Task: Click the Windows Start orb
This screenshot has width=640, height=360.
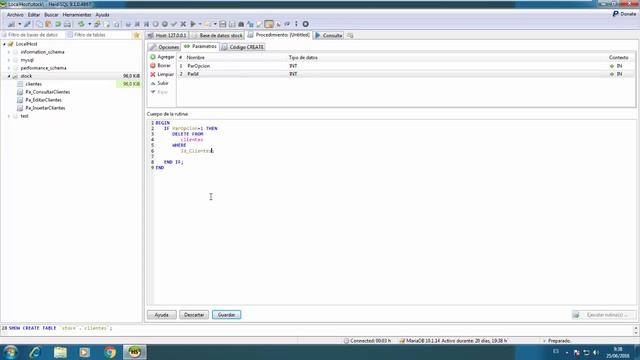Action: tap(10, 352)
